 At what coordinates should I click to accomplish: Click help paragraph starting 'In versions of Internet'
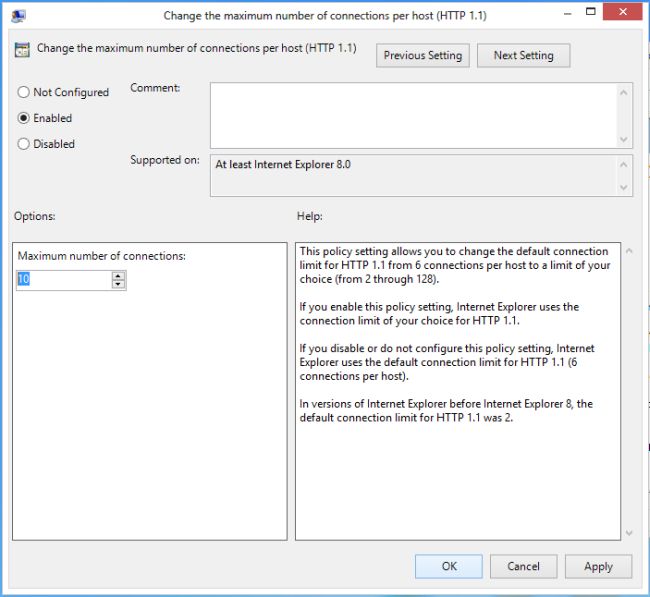tap(446, 410)
